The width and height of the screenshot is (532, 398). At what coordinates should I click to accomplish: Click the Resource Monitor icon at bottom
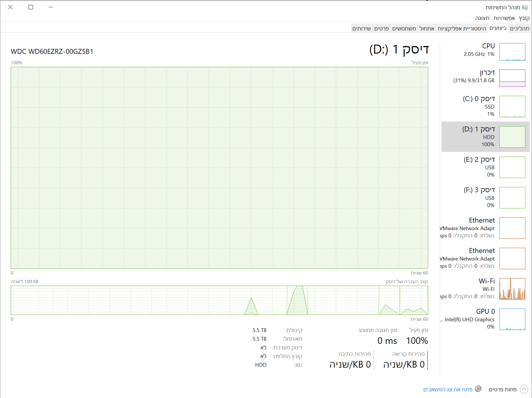point(478,389)
